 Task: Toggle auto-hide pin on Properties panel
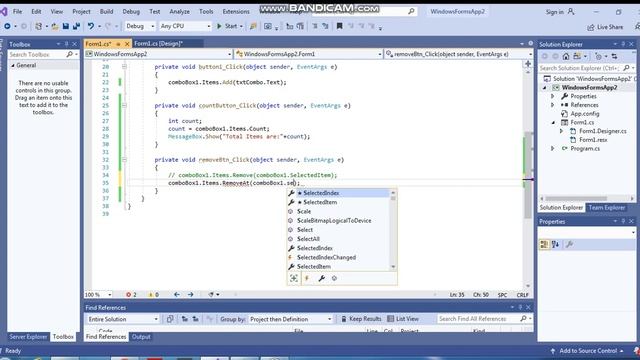[623, 221]
